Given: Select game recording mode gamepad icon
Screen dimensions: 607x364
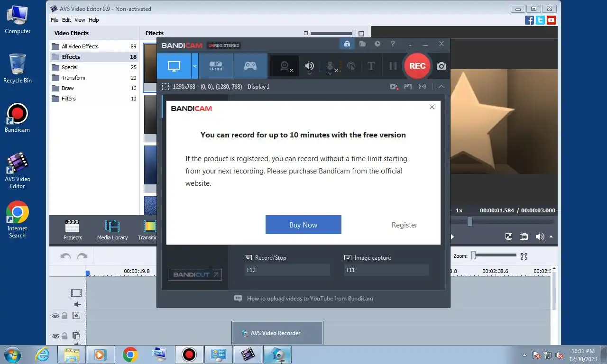Looking at the screenshot, I should [250, 66].
